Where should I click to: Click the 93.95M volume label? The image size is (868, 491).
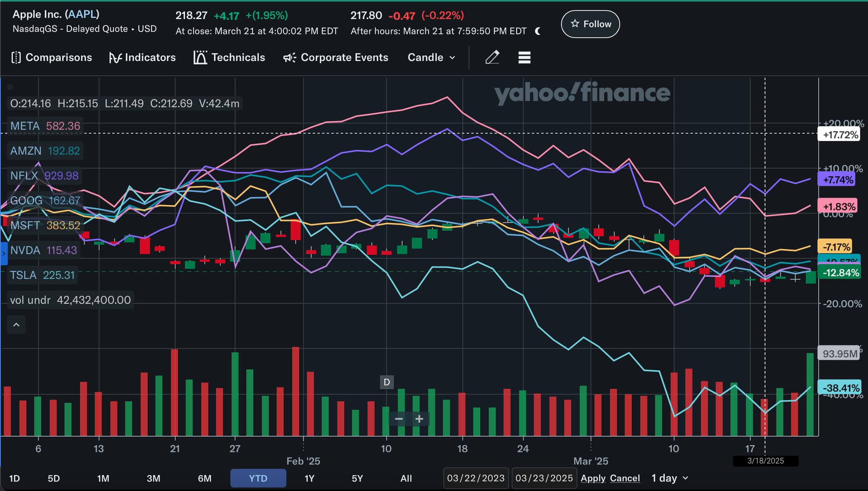tap(839, 354)
